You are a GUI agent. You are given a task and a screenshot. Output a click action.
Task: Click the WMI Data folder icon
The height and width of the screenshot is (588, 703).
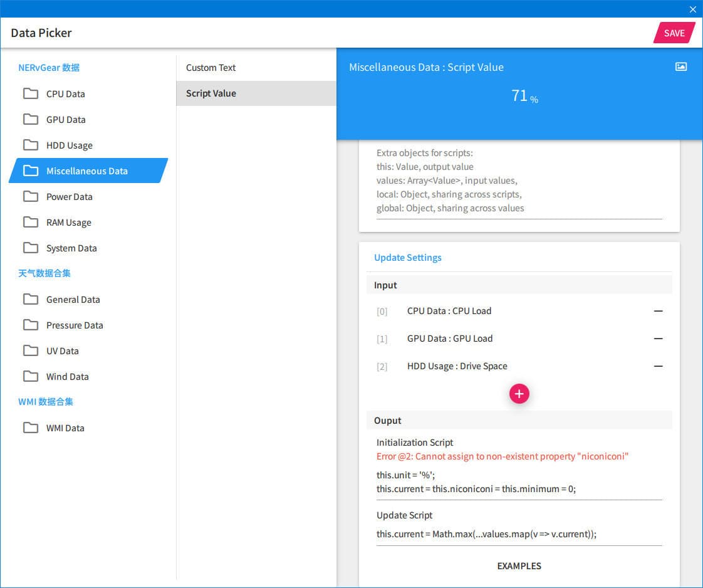[x=31, y=428]
